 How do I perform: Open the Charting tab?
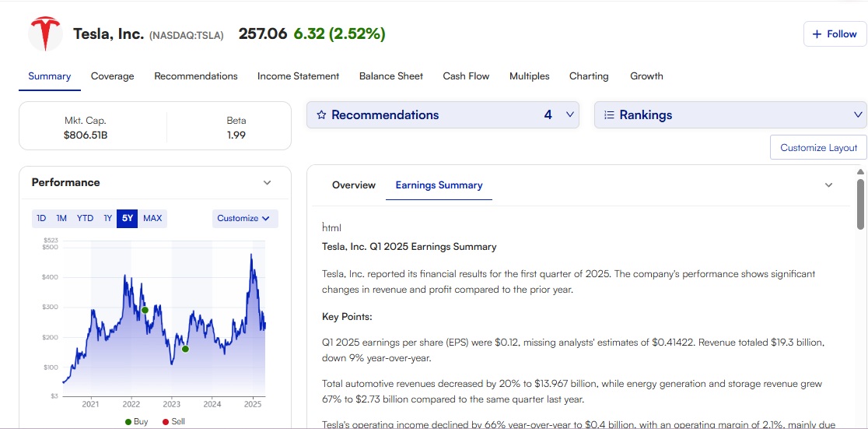pos(589,76)
